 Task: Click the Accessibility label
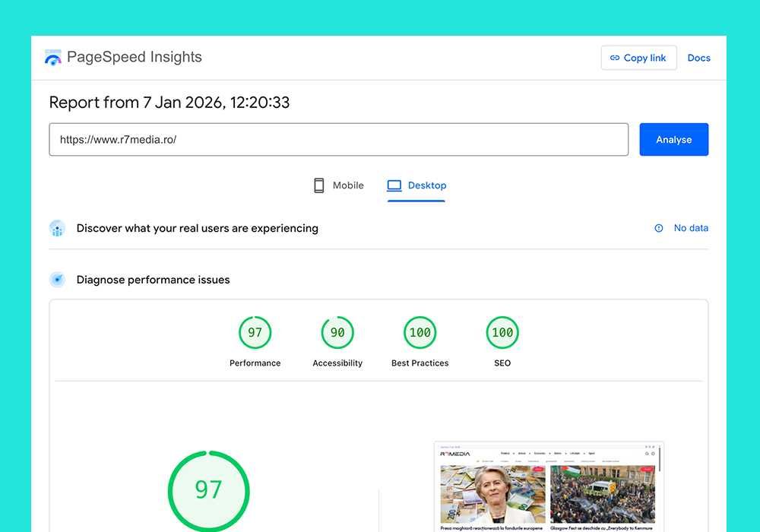337,363
